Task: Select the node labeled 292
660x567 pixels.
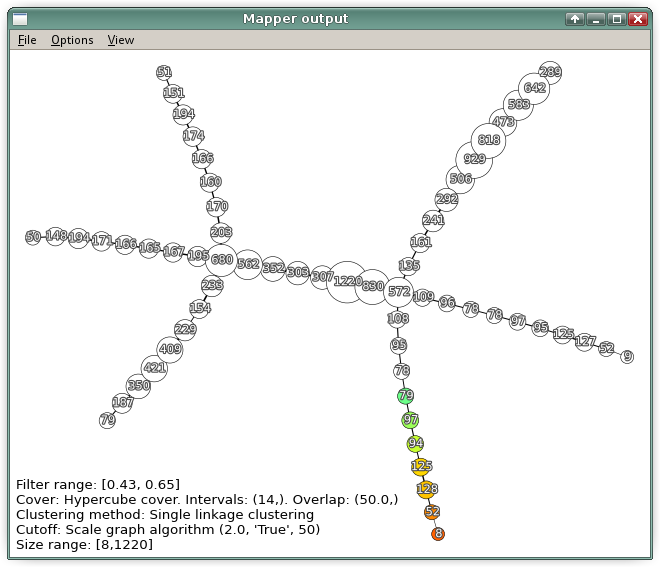Action: pyautogui.click(x=447, y=199)
